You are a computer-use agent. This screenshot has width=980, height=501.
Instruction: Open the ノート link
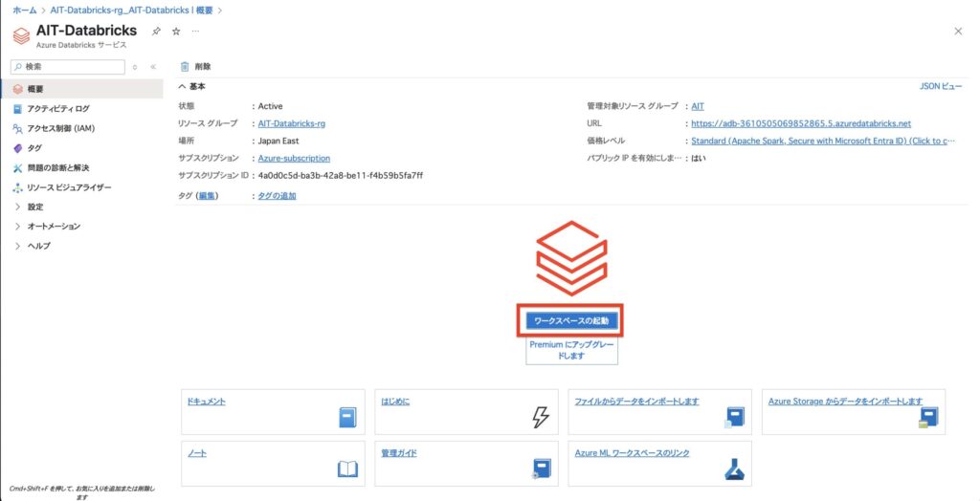pos(197,453)
